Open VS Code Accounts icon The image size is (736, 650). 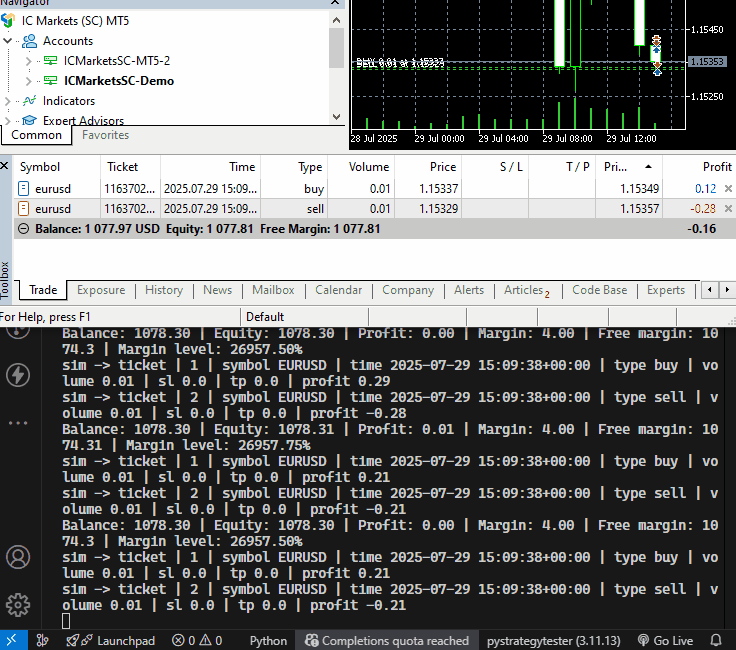point(18,557)
